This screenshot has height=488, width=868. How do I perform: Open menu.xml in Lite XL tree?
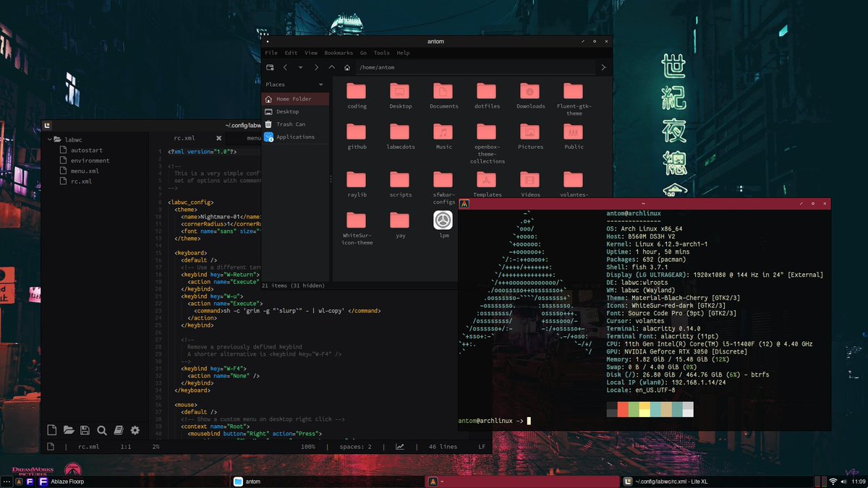85,171
